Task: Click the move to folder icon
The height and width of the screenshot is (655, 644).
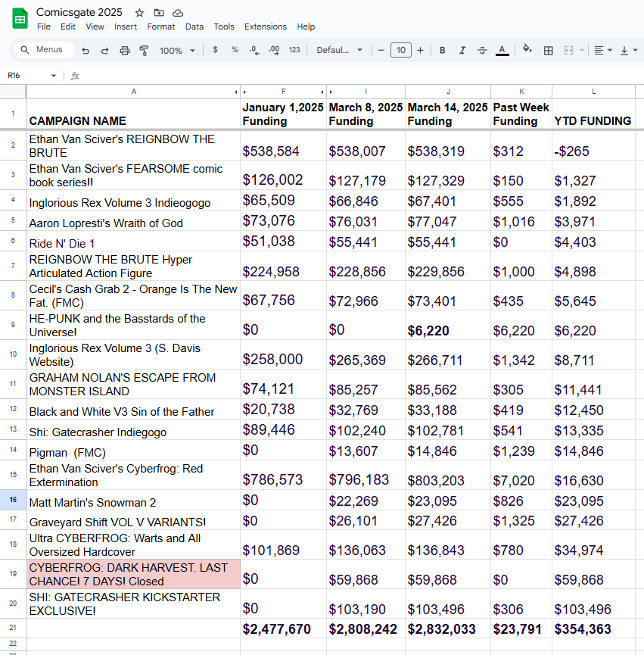Action: pos(158,13)
